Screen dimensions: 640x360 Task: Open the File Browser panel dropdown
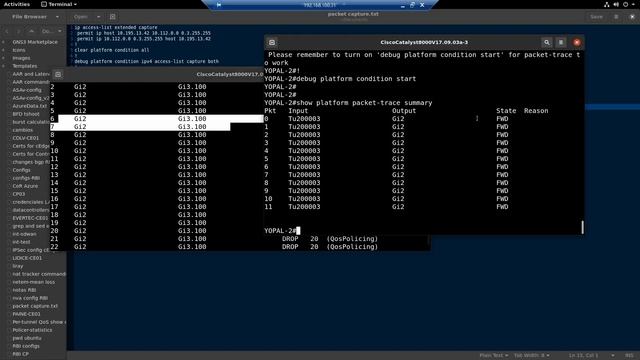57,17
